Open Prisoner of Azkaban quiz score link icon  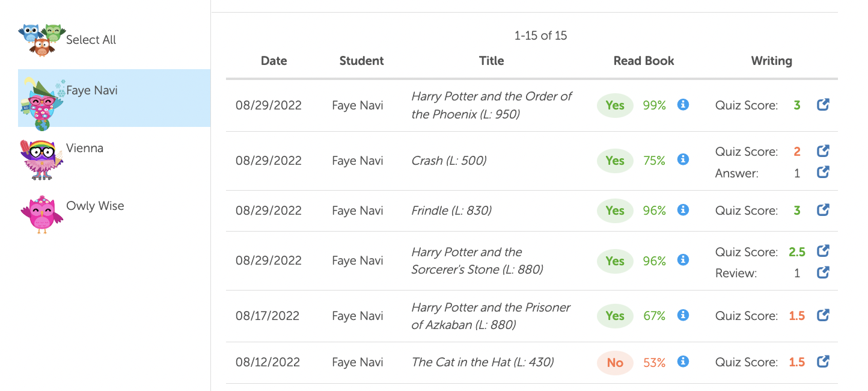[x=823, y=315]
